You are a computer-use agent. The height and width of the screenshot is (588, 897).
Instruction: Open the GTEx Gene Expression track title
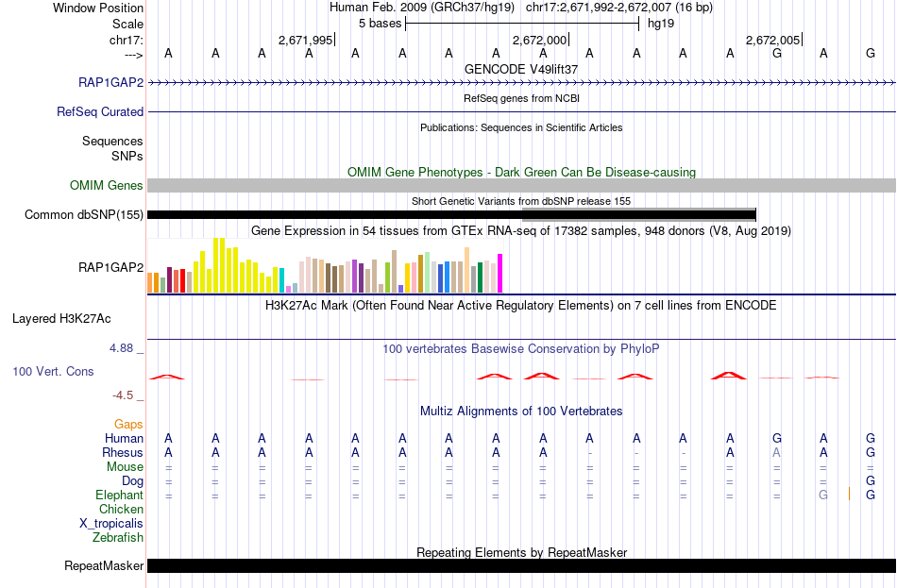tap(521, 231)
